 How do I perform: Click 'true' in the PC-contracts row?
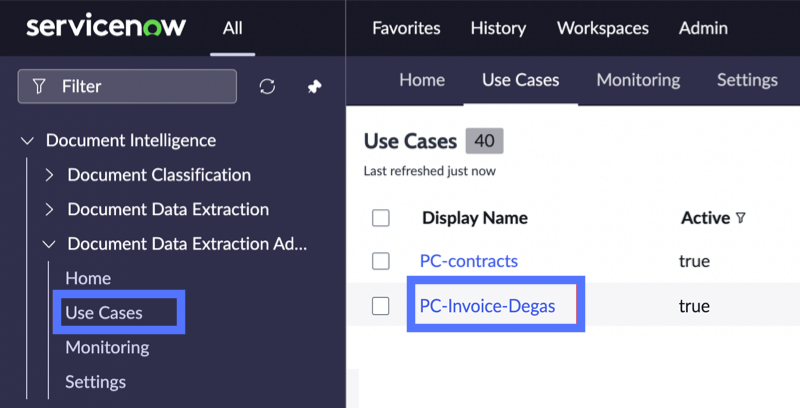click(694, 261)
